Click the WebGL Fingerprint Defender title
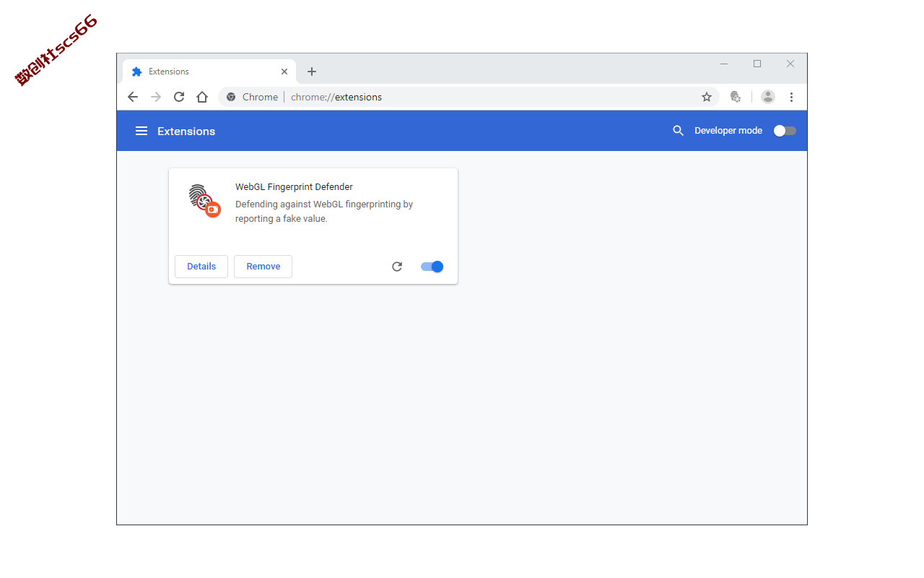This screenshot has height=578, width=924. [294, 187]
